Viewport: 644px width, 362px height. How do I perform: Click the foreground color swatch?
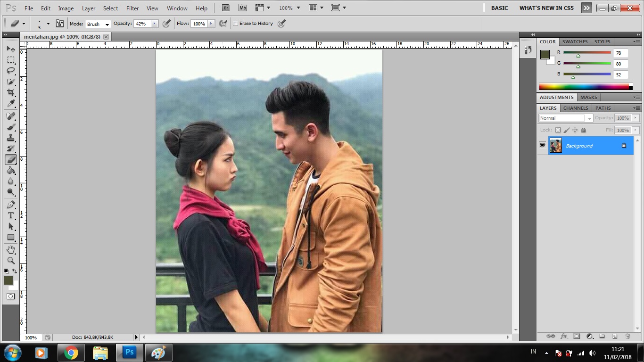pos(8,280)
